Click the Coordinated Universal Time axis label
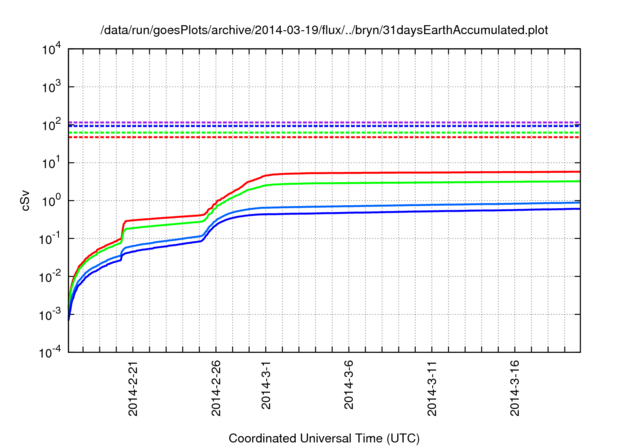The image size is (640, 448). 324,439
